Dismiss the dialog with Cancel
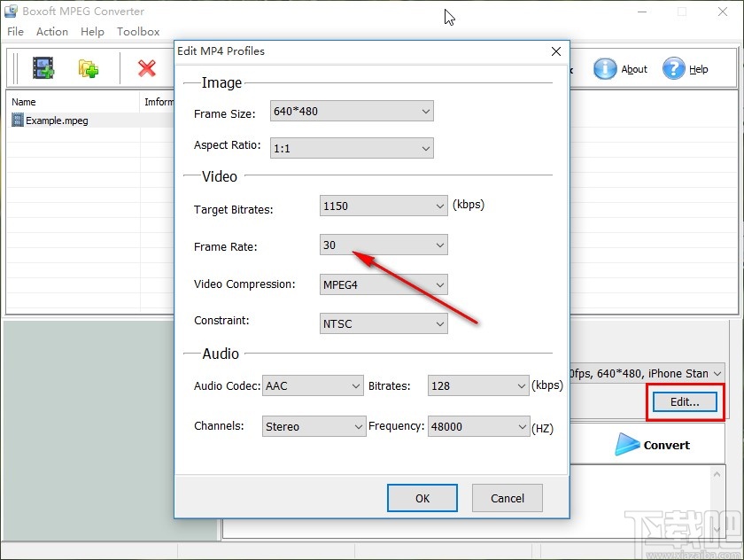This screenshot has height=560, width=744. pos(507,498)
